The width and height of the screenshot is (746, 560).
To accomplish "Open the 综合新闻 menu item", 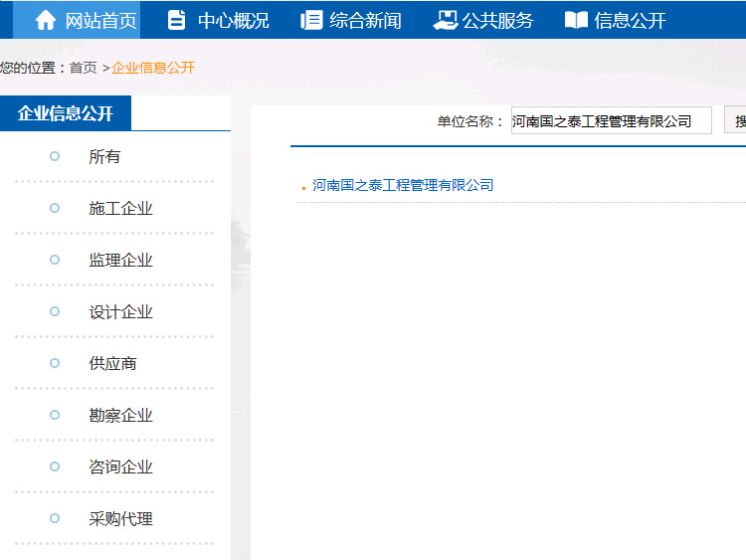I will click(365, 20).
